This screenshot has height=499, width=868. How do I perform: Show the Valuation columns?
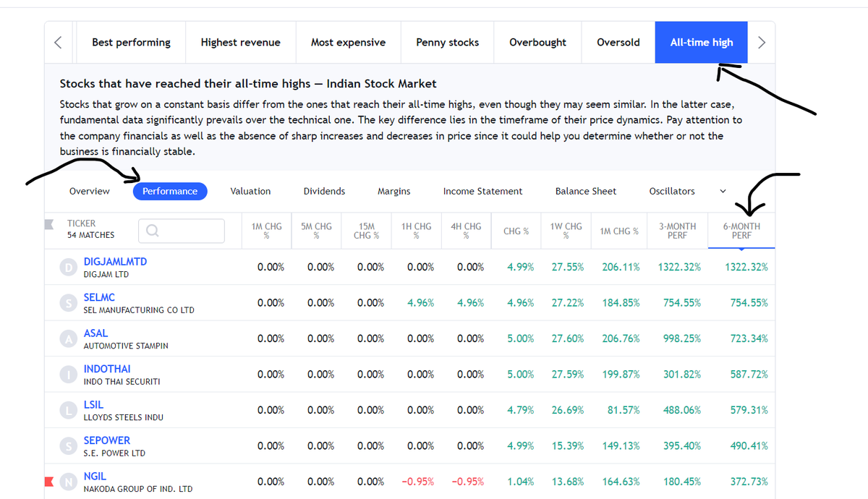[250, 191]
